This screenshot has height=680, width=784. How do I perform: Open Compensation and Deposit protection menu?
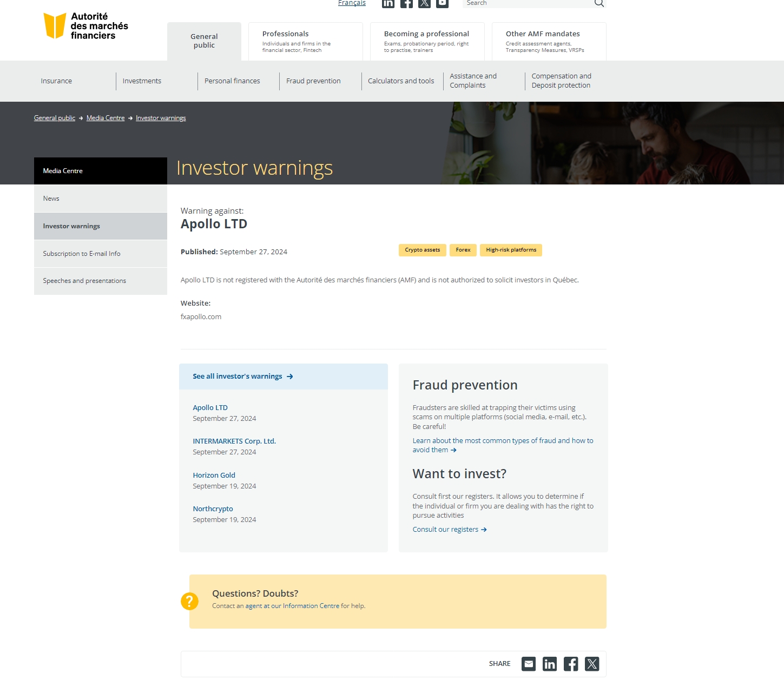click(x=561, y=81)
